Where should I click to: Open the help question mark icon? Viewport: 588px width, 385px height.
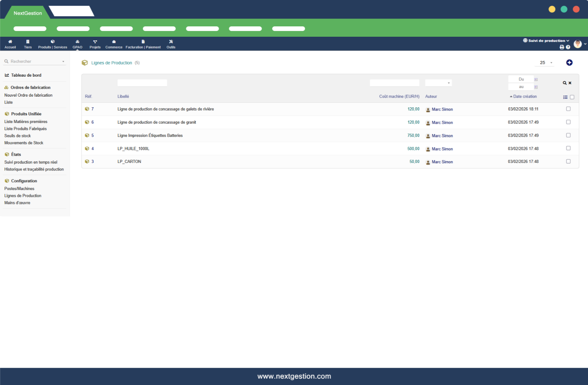(568, 47)
